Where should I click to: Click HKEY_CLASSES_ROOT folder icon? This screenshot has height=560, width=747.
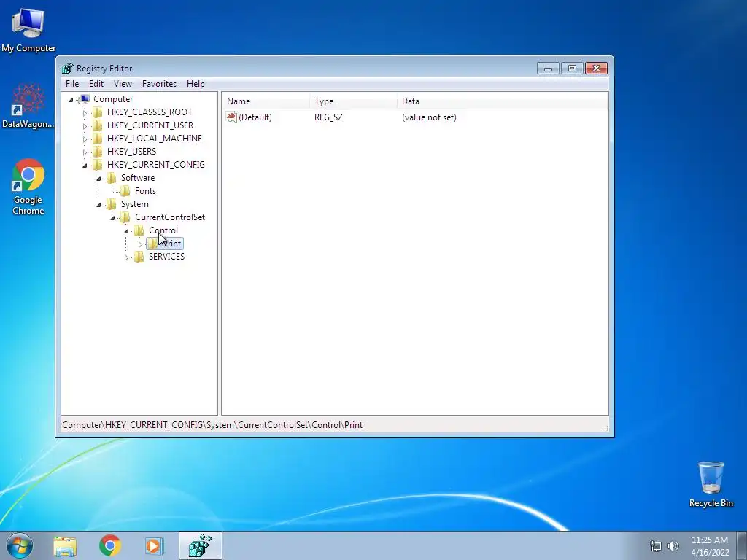coord(98,112)
